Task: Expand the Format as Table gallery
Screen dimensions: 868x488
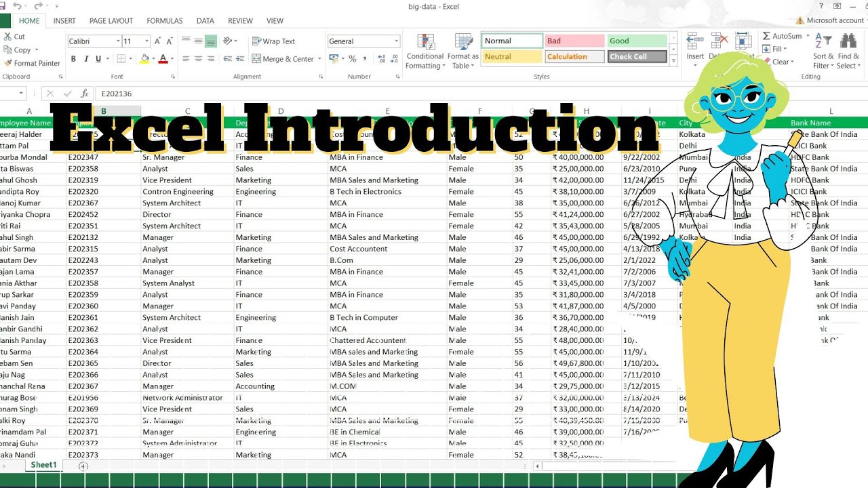Action: [x=464, y=51]
